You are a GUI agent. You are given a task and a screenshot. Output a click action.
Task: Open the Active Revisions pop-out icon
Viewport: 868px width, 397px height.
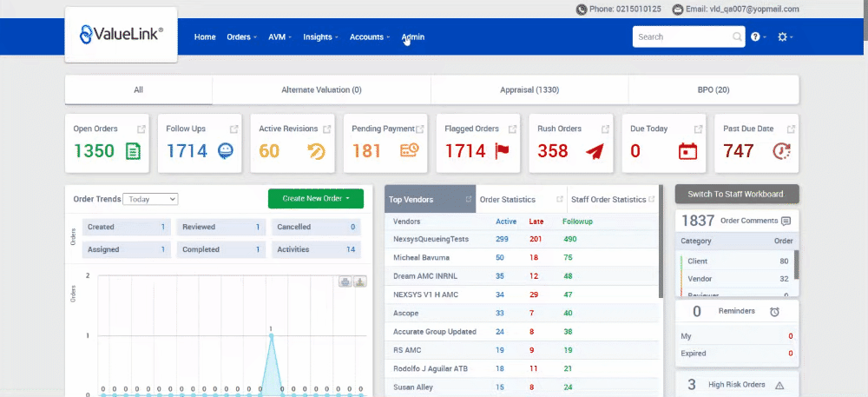[x=326, y=129]
